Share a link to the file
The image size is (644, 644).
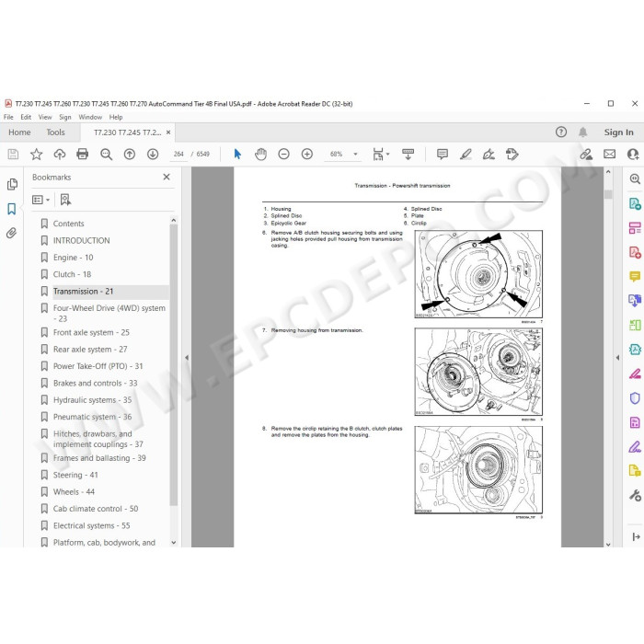pos(586,154)
